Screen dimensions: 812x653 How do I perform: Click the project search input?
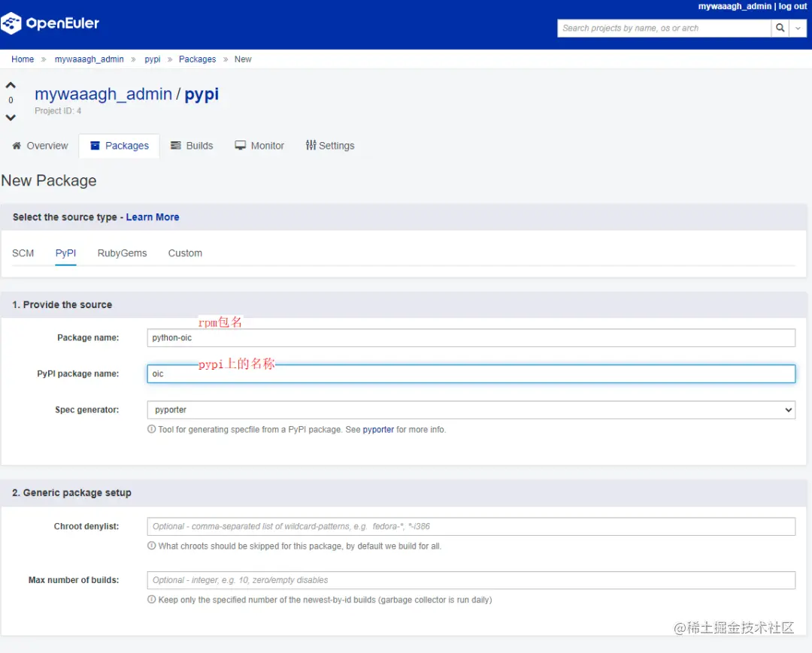coord(664,28)
